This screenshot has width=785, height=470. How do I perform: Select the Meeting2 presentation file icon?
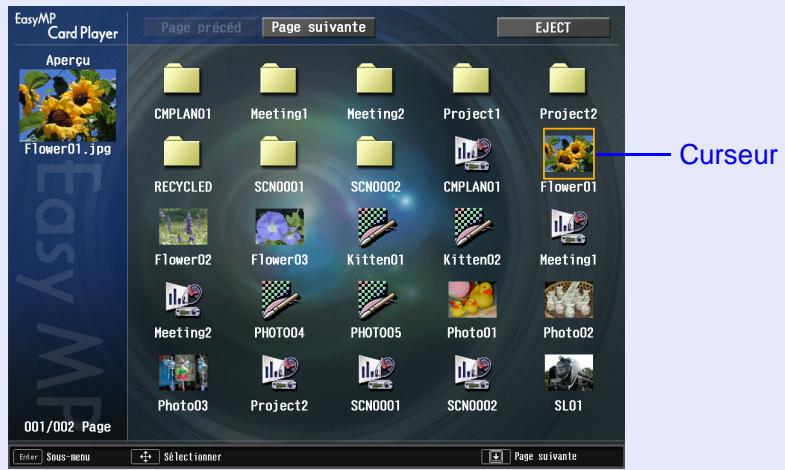click(183, 299)
